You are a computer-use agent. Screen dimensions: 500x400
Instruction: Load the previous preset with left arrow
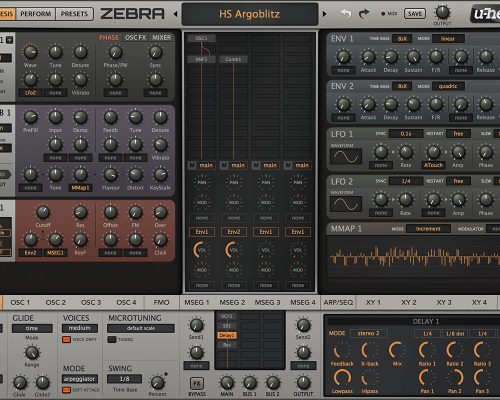click(176, 14)
